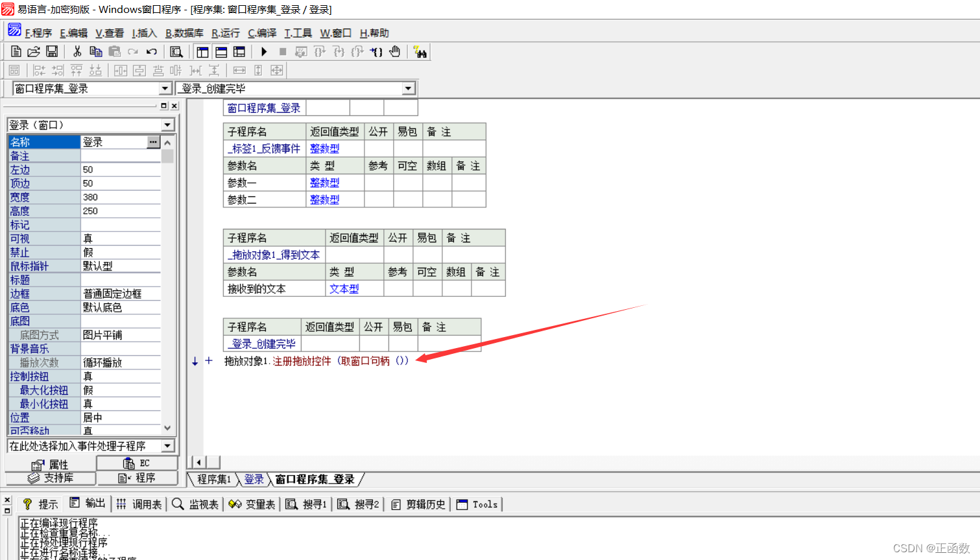The image size is (980, 560).
Task: Click the Save (floppy disk) toolbar icon
Action: 52,52
